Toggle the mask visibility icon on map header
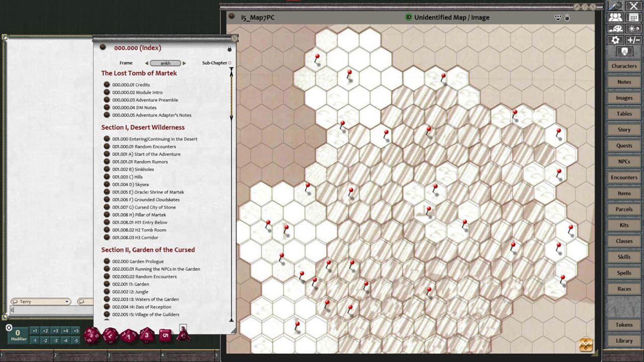 tap(558, 17)
